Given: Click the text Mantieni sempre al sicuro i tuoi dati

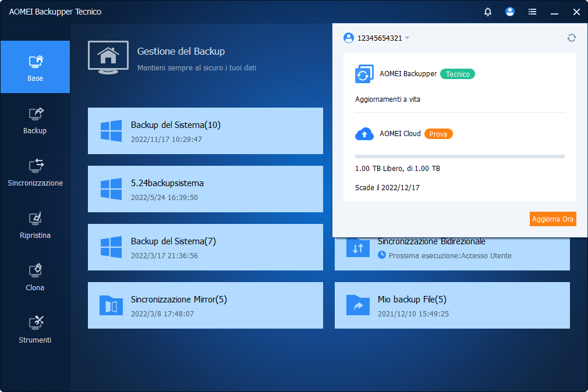Looking at the screenshot, I should point(197,68).
